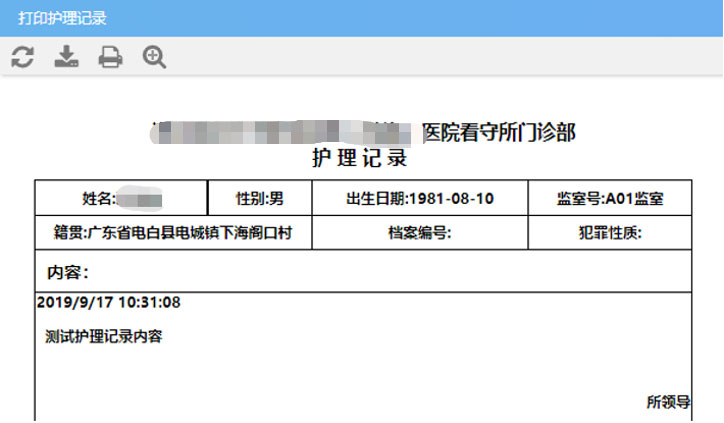Image resolution: width=724 pixels, height=423 pixels.
Task: Click the timestamp 2019/9/17 10:31:08
Action: click(x=109, y=302)
